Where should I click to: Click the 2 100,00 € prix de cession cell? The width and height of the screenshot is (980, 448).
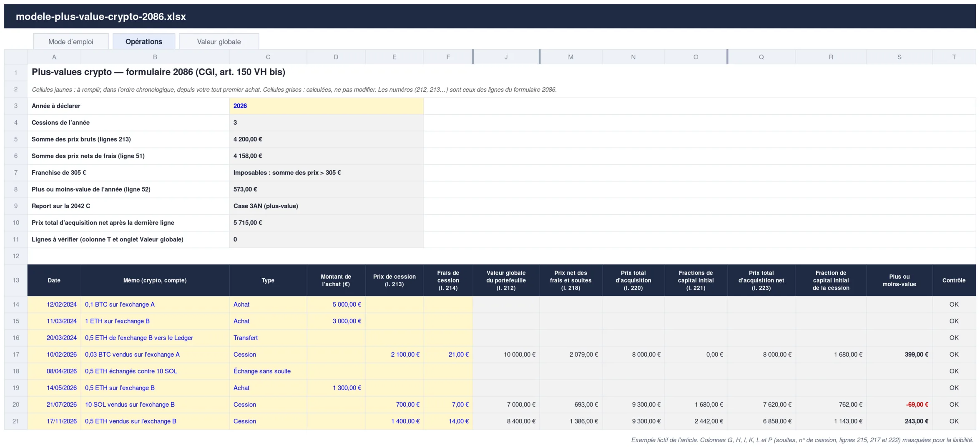395,355
